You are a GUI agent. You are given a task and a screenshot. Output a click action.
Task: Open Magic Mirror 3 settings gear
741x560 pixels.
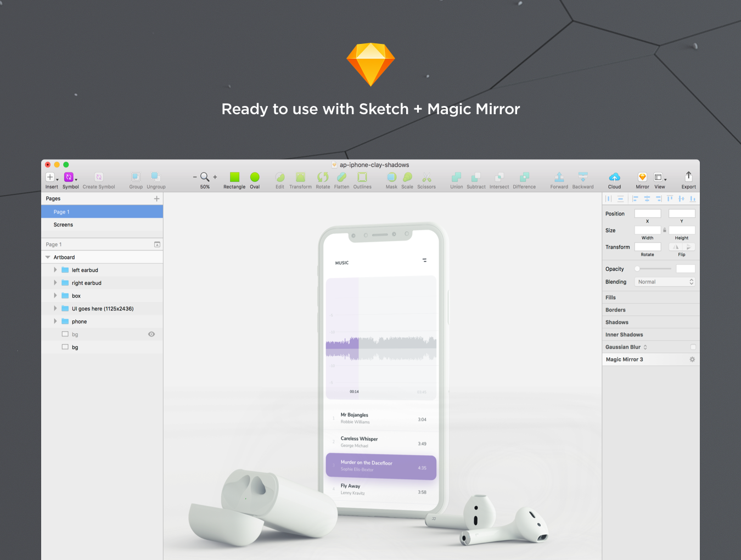[x=692, y=360]
